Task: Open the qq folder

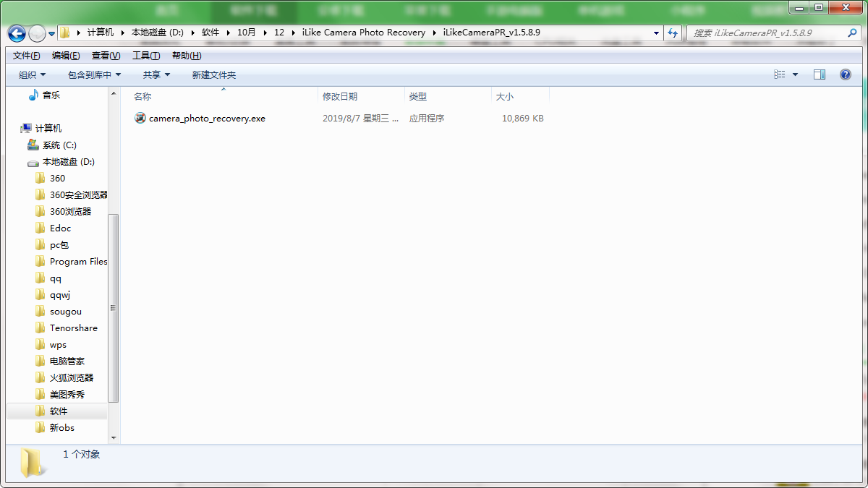Action: [56, 278]
